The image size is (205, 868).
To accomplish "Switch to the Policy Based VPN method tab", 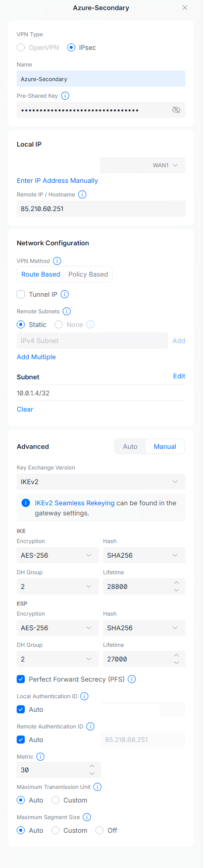I will click(88, 274).
